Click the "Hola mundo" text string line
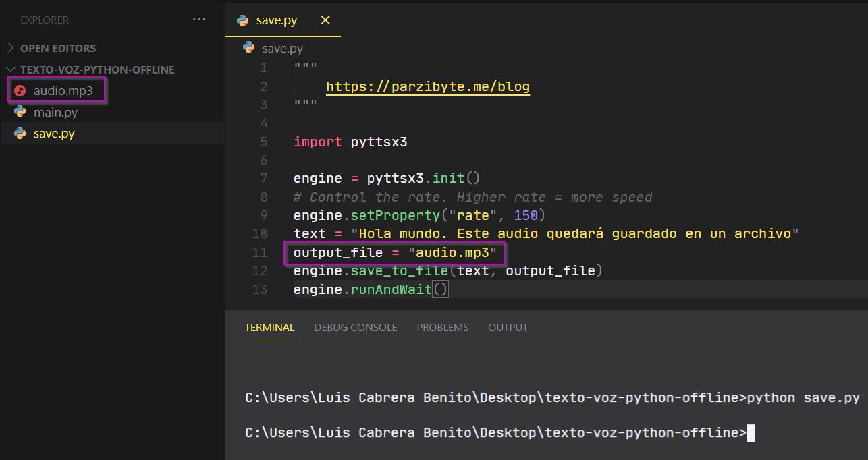Viewport: 868px width, 460px height. click(x=546, y=233)
